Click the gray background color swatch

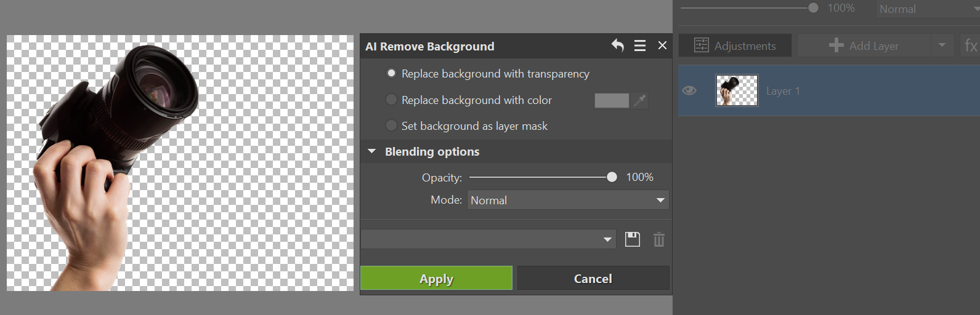pyautogui.click(x=612, y=100)
